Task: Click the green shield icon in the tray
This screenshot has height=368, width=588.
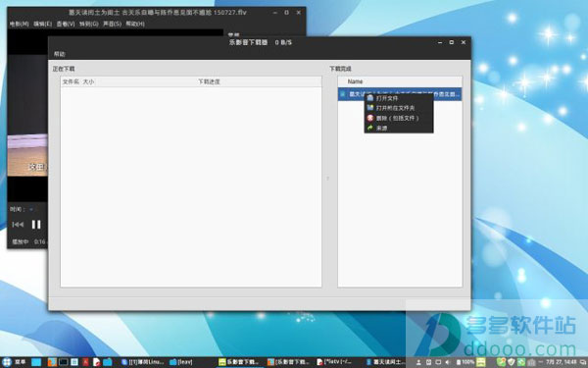Action: 512,362
